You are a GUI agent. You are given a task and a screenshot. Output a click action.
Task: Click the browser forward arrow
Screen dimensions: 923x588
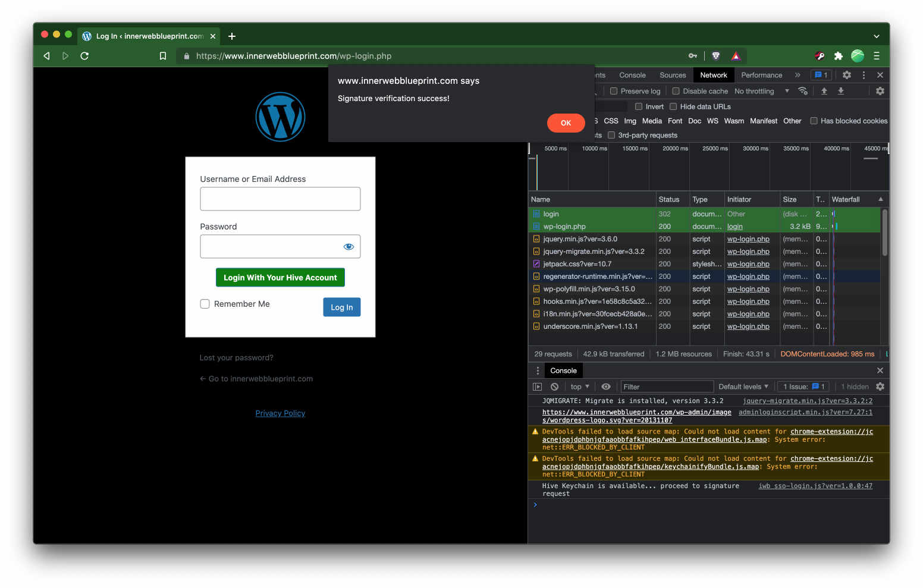(65, 56)
